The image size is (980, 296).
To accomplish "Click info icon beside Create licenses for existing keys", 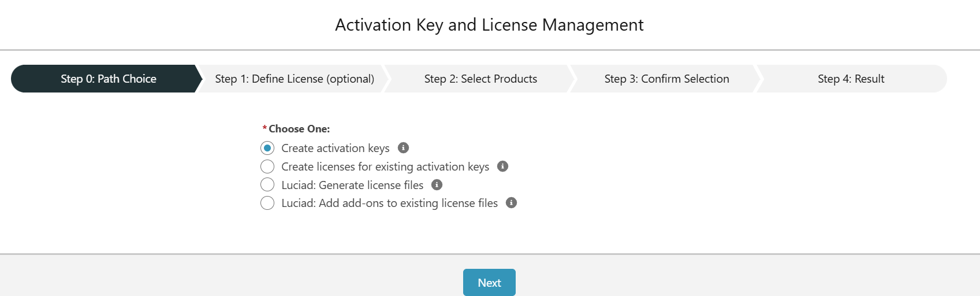I will [x=503, y=166].
